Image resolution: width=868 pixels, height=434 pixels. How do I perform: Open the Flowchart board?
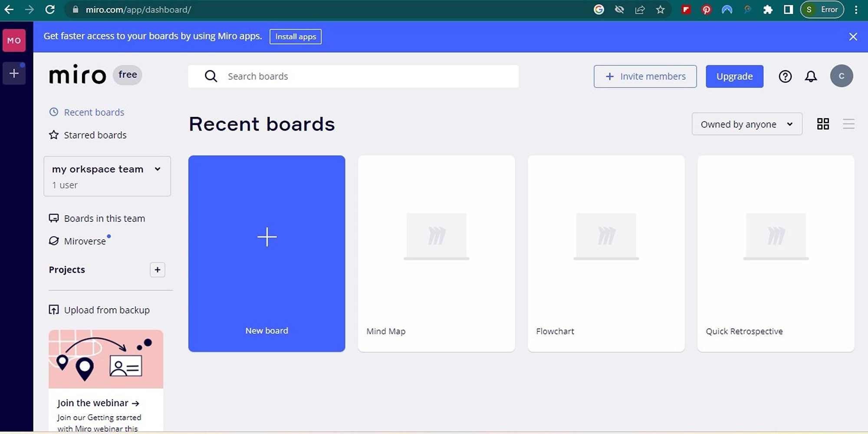[x=606, y=253]
